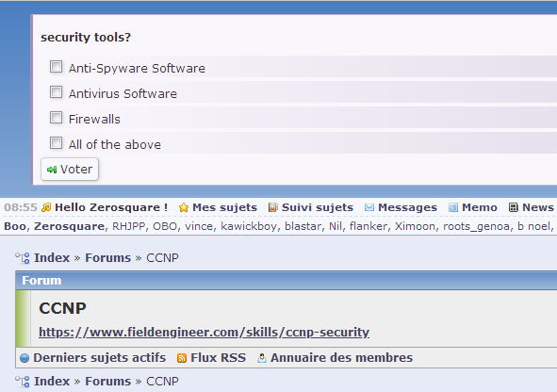Click the envelope icon for Messages
Screen dimensions: 557x392
click(369, 207)
